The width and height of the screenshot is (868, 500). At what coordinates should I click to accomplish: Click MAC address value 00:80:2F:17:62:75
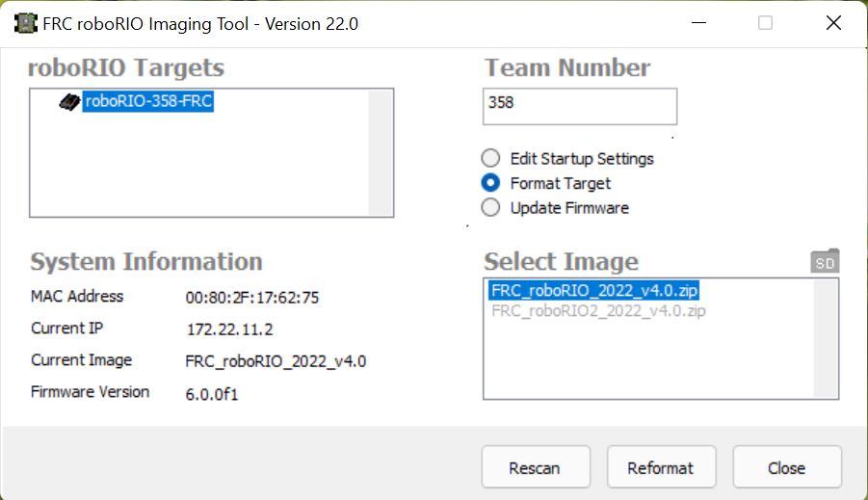point(252,298)
